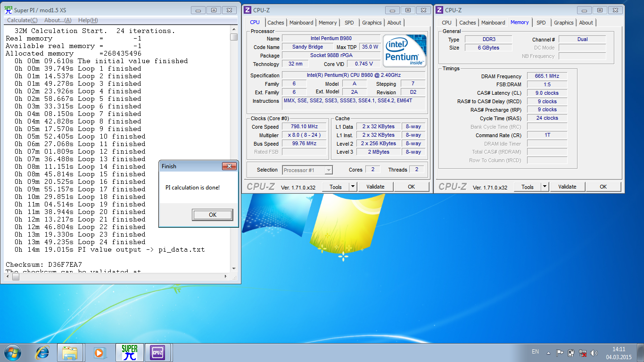The width and height of the screenshot is (644, 362).
Task: Open Processor #1 selection dropdown
Action: pos(307,170)
